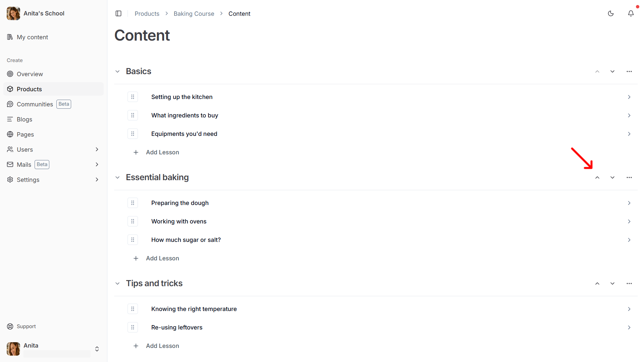Click drag handle for Working with ovens
This screenshot has height=362, width=644.
click(x=133, y=221)
